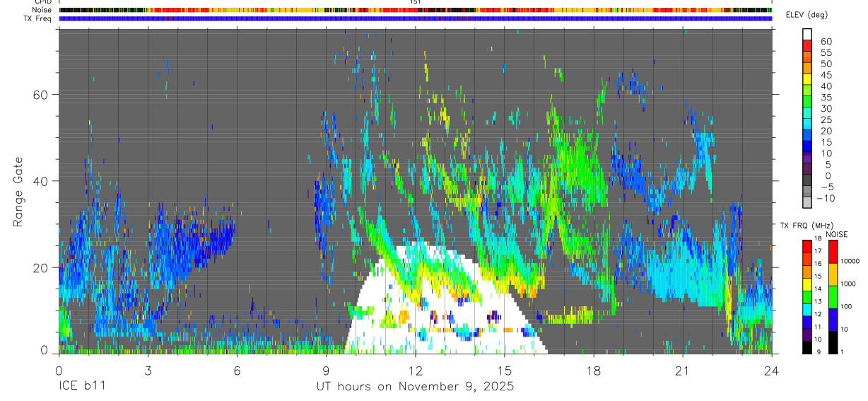Click the 'Noise' strip label at top left
This screenshot has width=868, height=401.
(42, 10)
